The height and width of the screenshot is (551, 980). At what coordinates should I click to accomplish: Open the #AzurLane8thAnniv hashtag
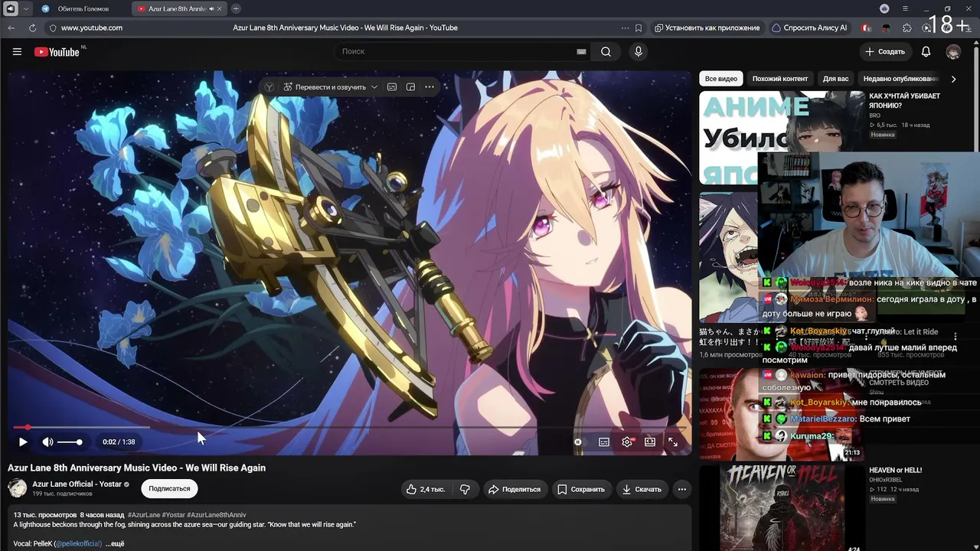(217, 515)
